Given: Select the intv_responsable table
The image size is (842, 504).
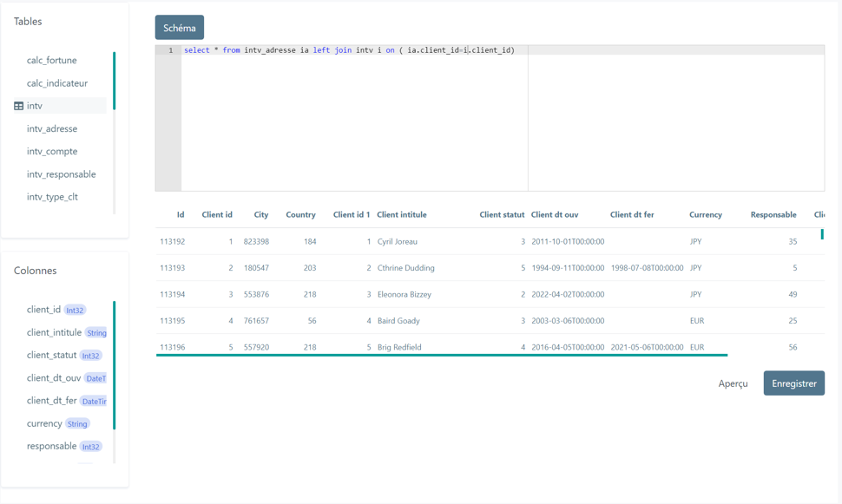Looking at the screenshot, I should 62,174.
